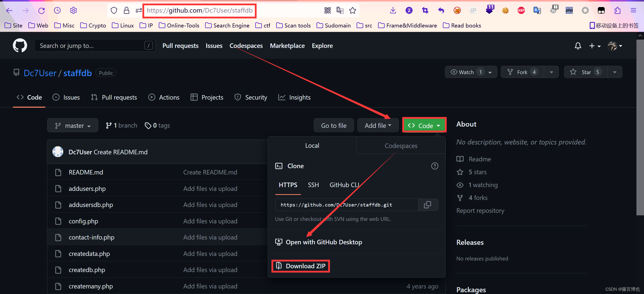Viewport: 644px width, 294px height.
Task: Click the padlock site security icon
Action: 127,11
